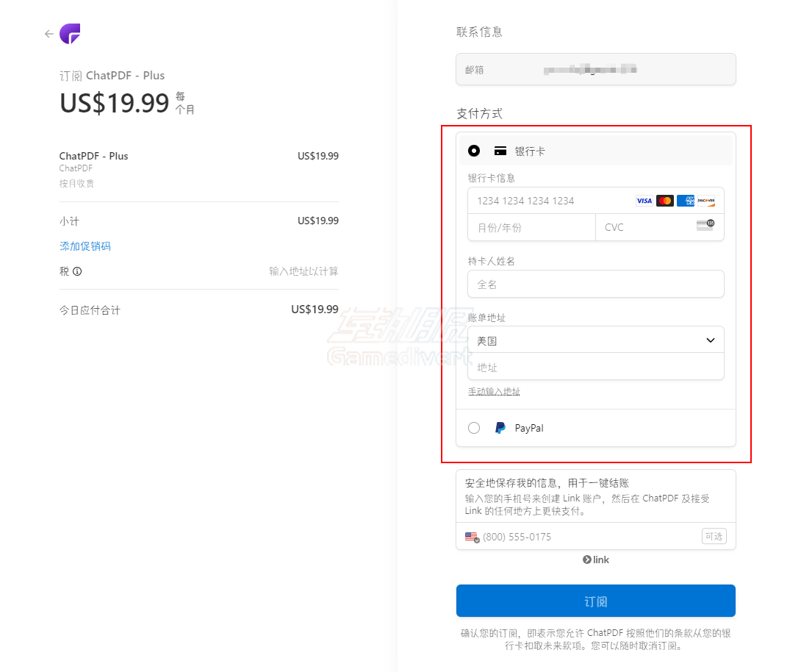
Task: Click the 小计 subtotal label
Action: pyautogui.click(x=70, y=221)
